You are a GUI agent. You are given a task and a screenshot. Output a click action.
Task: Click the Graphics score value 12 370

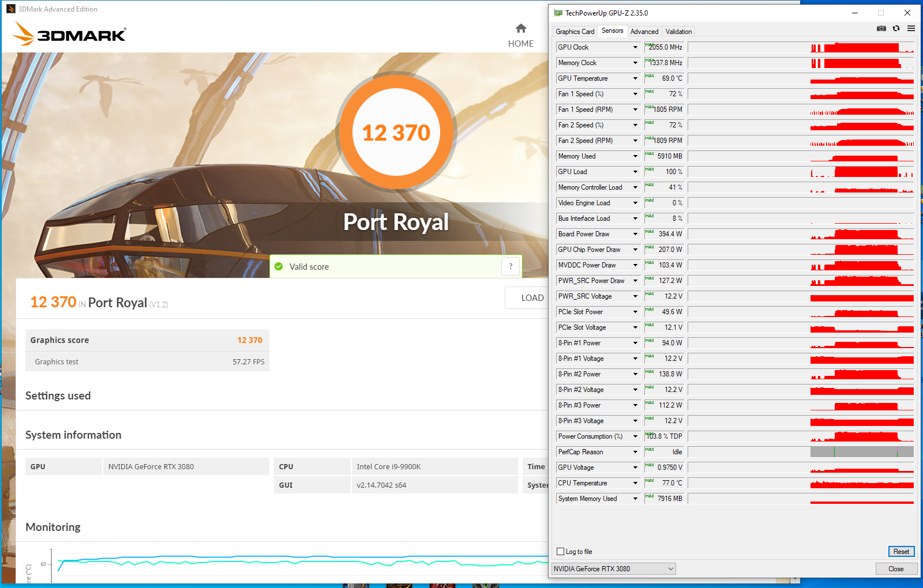[x=250, y=340]
